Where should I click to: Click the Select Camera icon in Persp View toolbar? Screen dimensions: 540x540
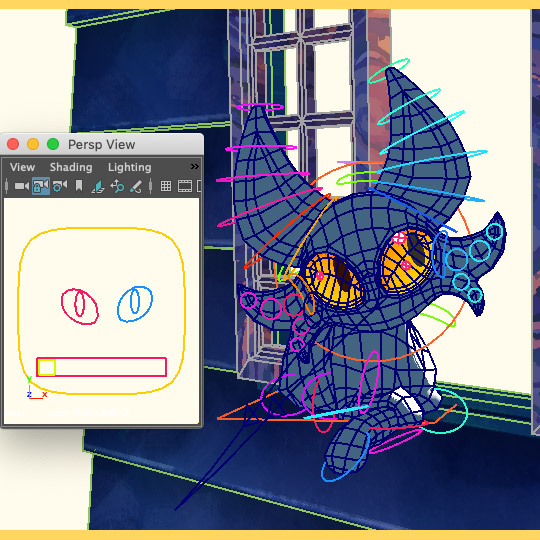[22, 186]
